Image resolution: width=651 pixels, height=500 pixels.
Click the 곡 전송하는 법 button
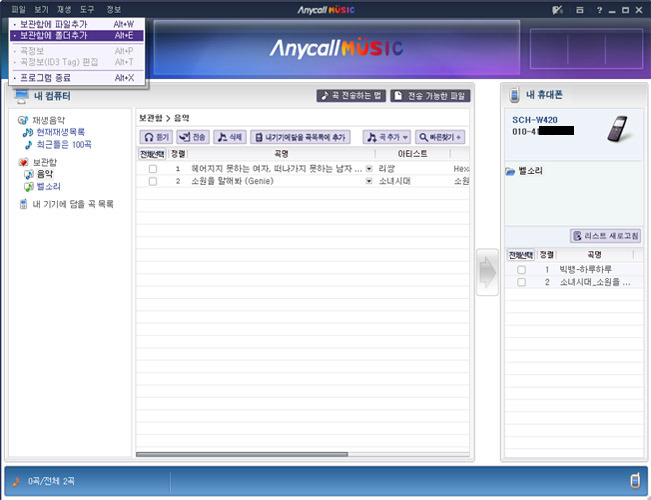351,96
